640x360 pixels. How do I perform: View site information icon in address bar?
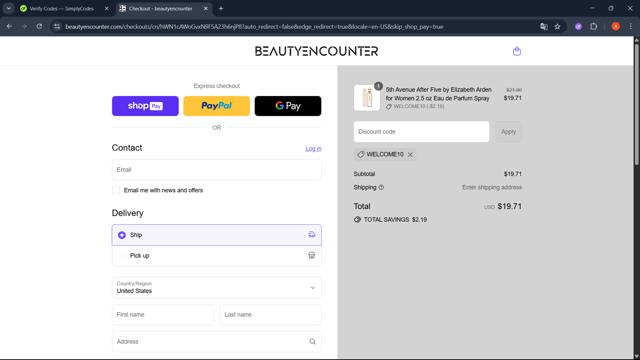[57, 27]
